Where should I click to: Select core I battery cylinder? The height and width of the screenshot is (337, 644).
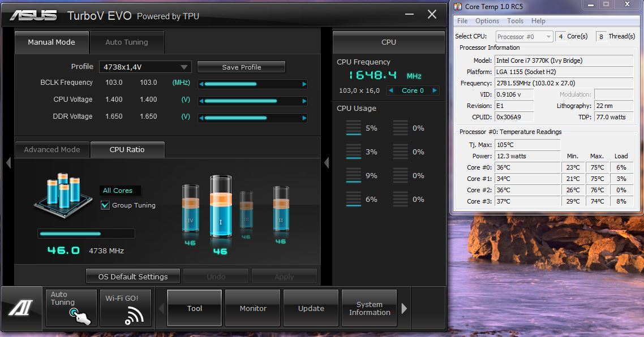pyautogui.click(x=221, y=206)
